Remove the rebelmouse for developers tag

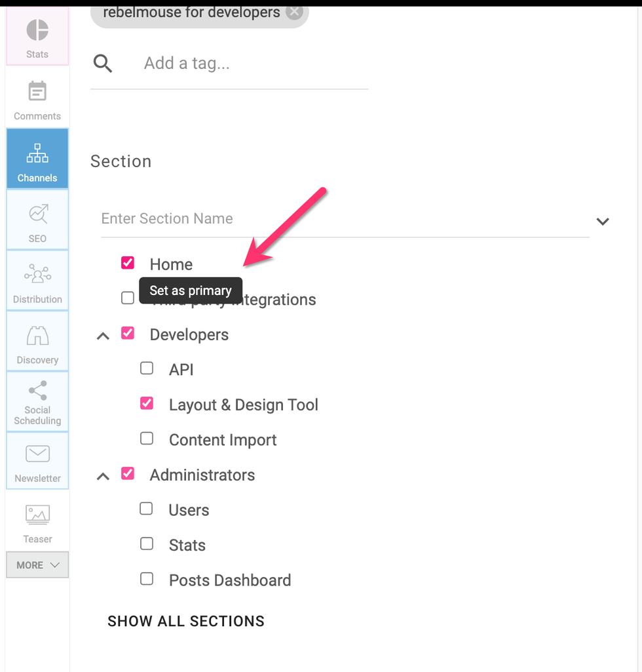(x=295, y=12)
